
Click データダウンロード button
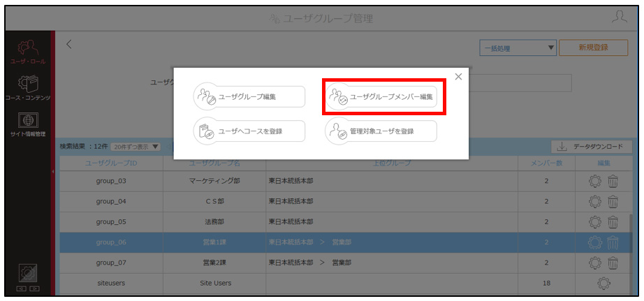coord(592,147)
